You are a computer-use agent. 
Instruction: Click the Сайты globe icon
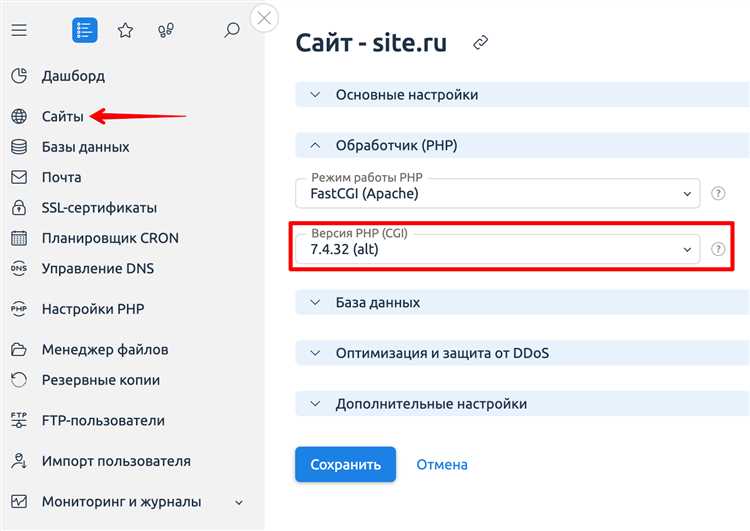(x=19, y=116)
